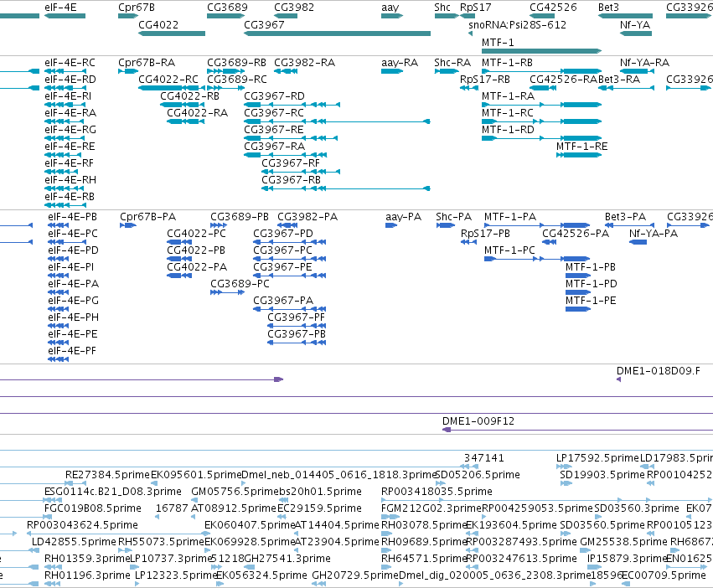Click the CG3689 gene label
713x588 pixels.
coord(227,8)
